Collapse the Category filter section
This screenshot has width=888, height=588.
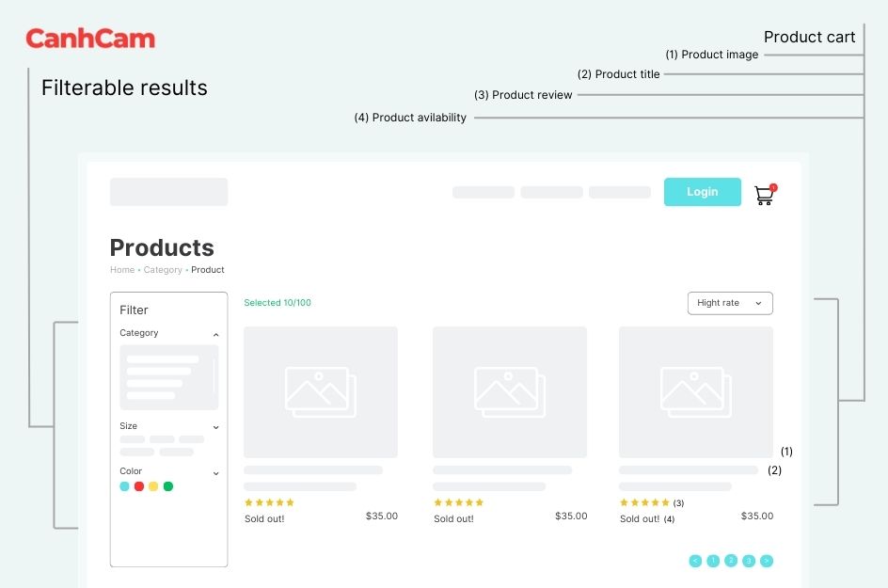point(215,333)
